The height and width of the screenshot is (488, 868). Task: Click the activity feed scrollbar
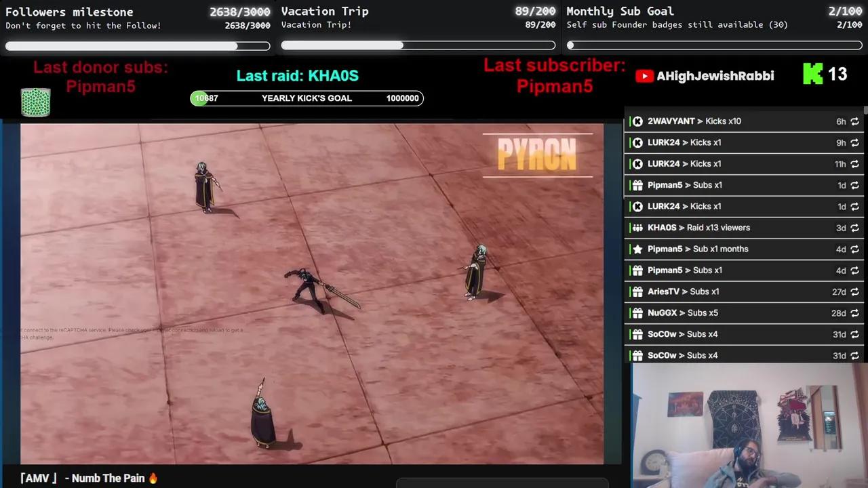[865, 110]
